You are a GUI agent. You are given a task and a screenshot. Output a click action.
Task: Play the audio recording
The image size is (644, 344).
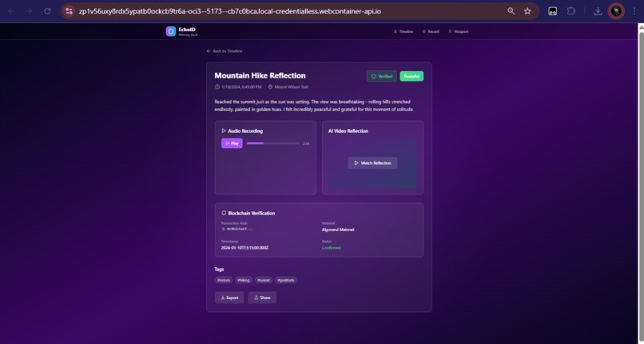pyautogui.click(x=232, y=143)
